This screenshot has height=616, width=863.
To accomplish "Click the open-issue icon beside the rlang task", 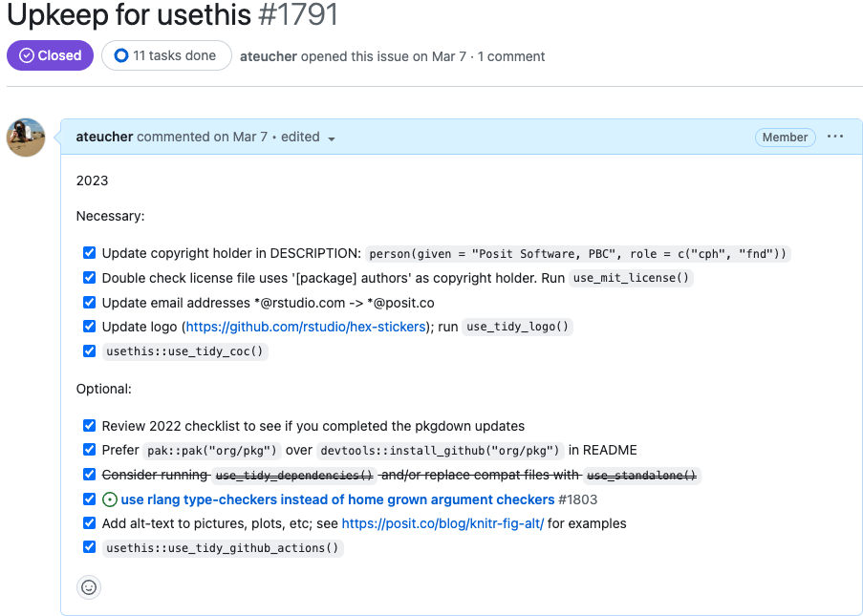I will pyautogui.click(x=109, y=499).
